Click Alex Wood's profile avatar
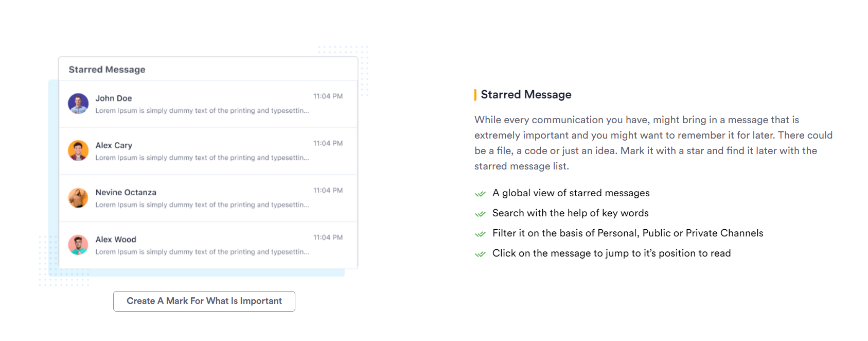Viewport: 868px width, 341px height. [x=78, y=245]
